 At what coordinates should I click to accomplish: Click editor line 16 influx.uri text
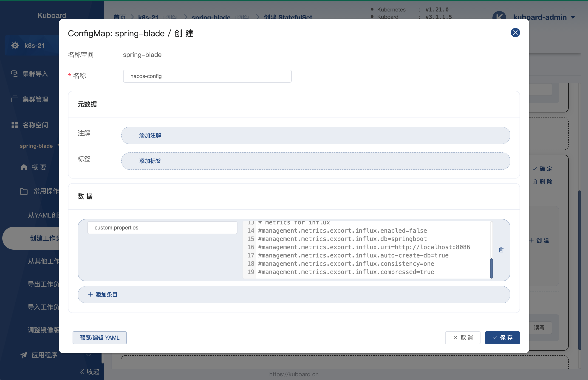[x=364, y=247]
